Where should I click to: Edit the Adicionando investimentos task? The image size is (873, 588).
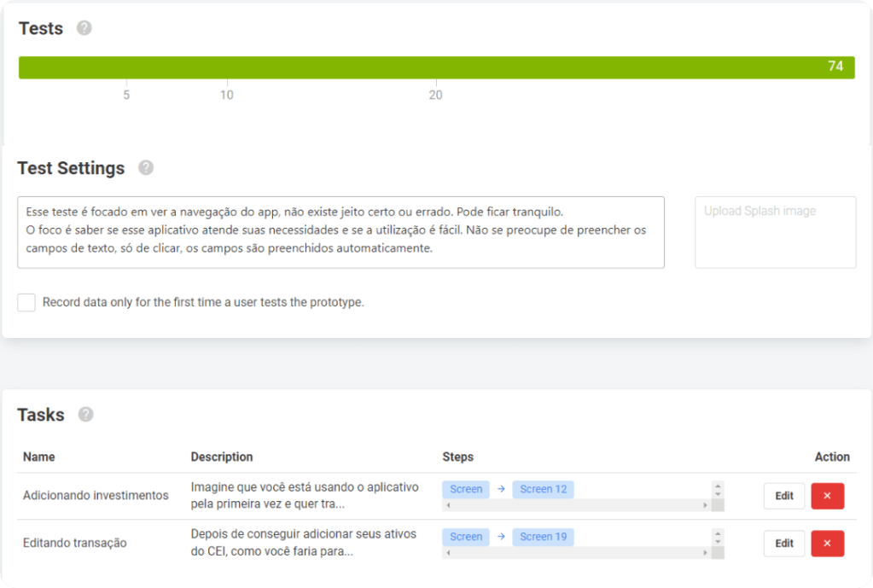[x=783, y=496]
